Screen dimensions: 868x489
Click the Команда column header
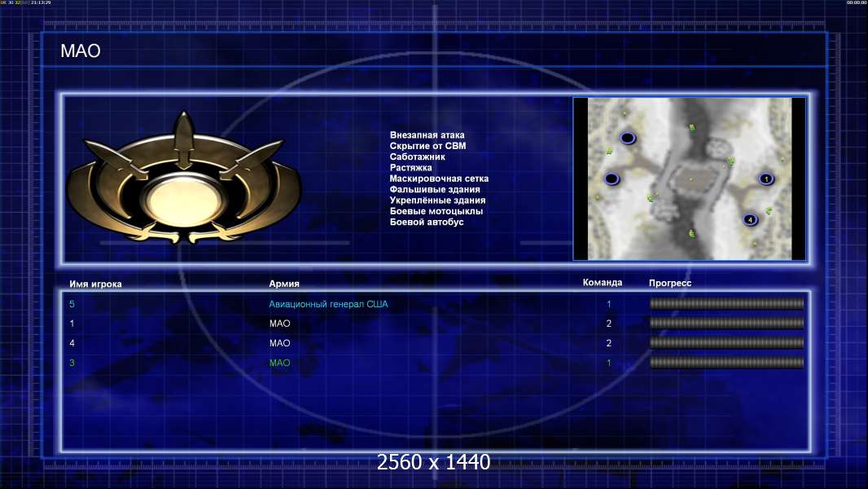[603, 283]
